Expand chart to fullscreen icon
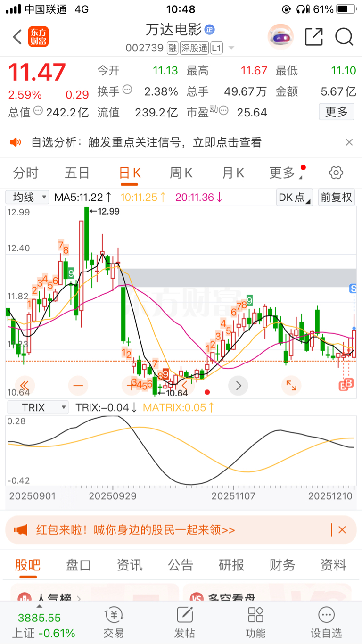The height and width of the screenshot is (644, 362). [x=291, y=386]
